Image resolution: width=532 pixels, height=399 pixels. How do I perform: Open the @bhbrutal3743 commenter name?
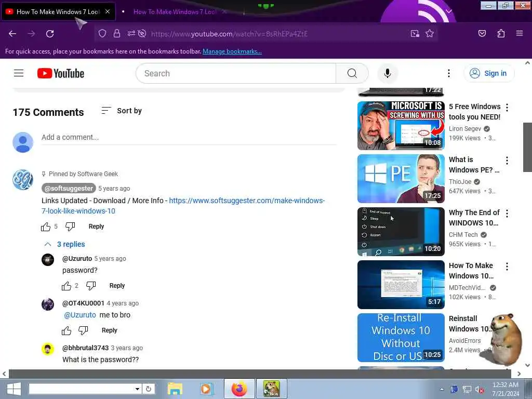pyautogui.click(x=86, y=348)
